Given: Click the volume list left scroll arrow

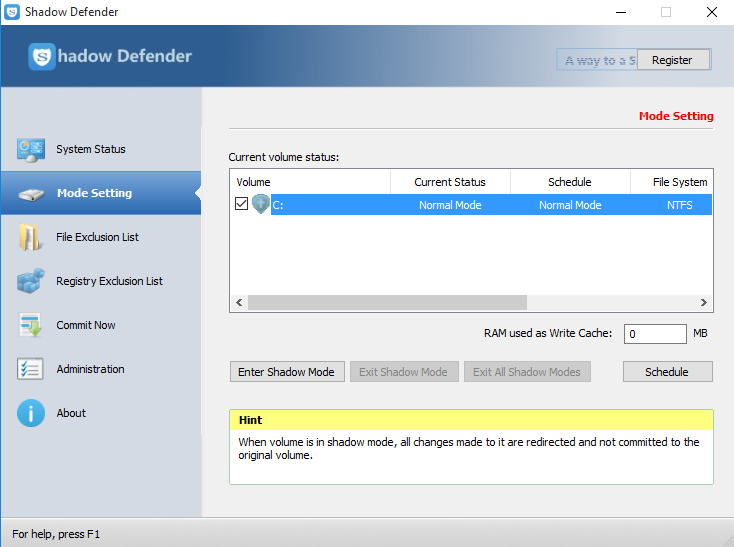Looking at the screenshot, I should pos(239,303).
